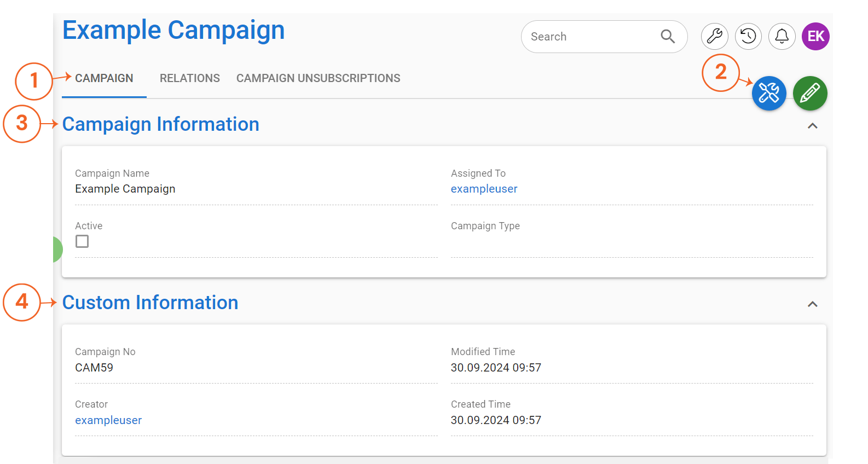Click the green side handle on left edge
Viewport: 868px width, 464px height.
click(57, 250)
